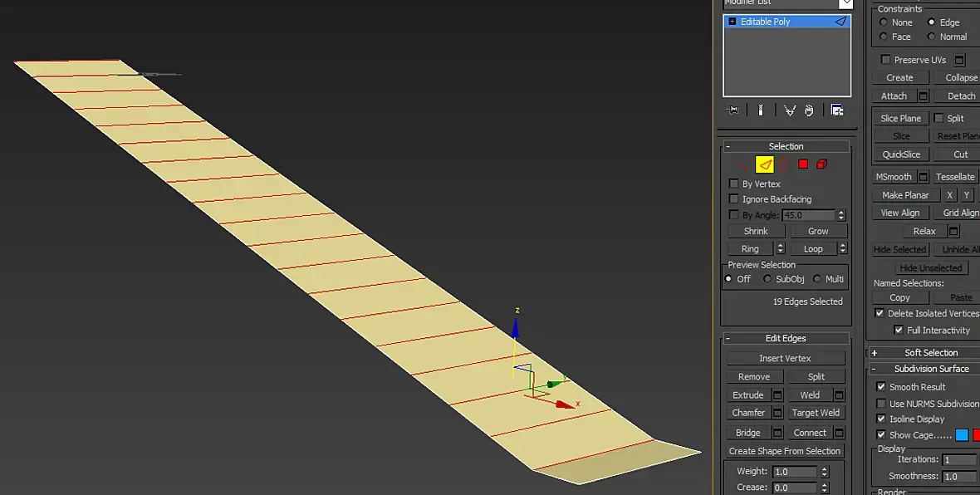980x495 pixels.
Task: Click Make Unique icon
Action: click(x=790, y=110)
